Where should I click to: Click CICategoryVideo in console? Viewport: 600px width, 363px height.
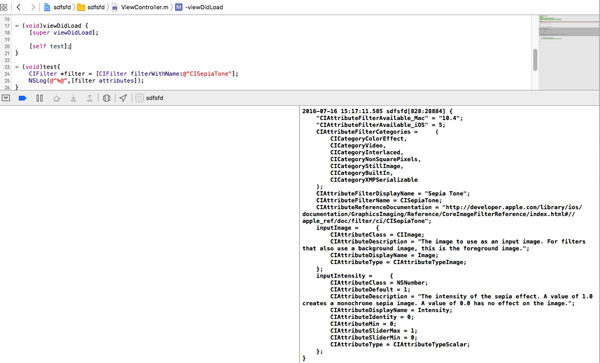coord(358,146)
